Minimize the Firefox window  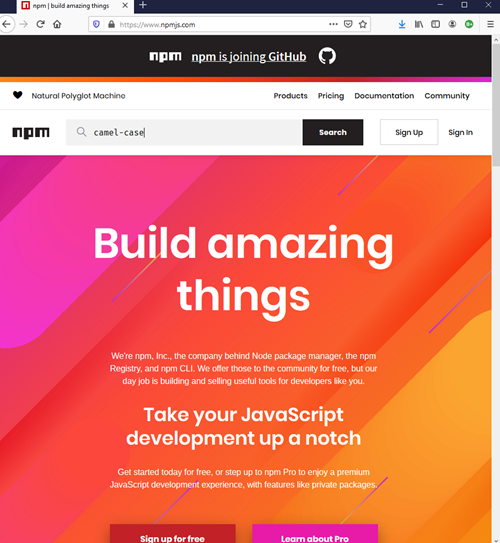tap(440, 5)
